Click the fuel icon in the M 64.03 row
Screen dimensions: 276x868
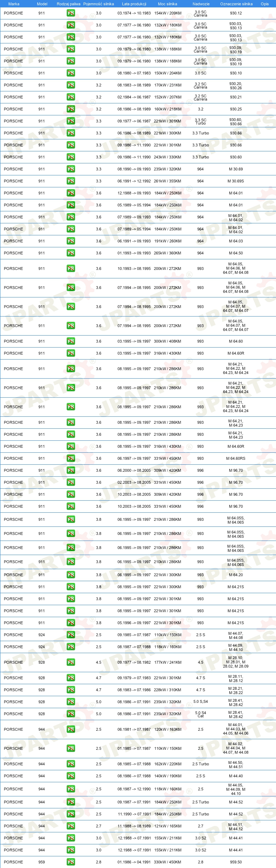[x=71, y=241]
